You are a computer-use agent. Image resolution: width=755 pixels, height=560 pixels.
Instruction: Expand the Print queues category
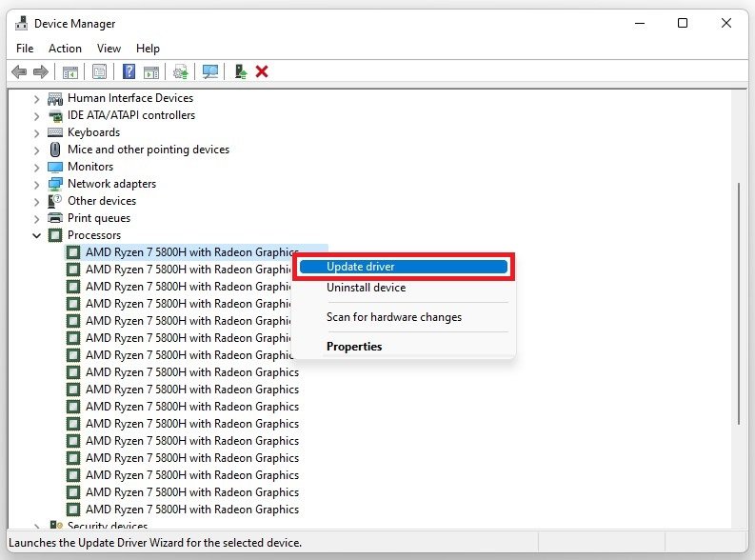tap(37, 218)
